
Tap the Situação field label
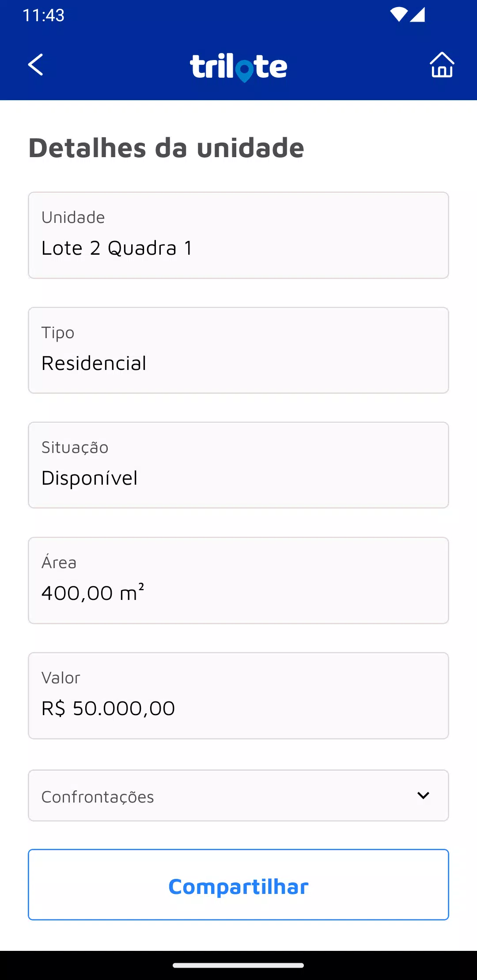coord(75,448)
